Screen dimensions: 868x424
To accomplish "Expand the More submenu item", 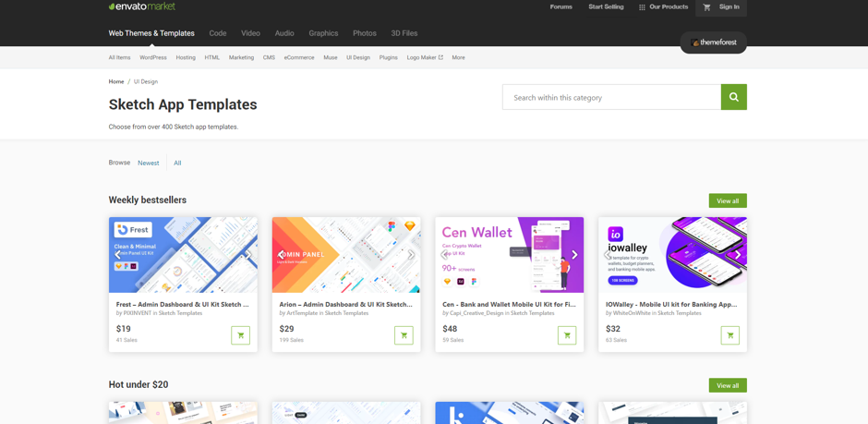I will pos(458,57).
